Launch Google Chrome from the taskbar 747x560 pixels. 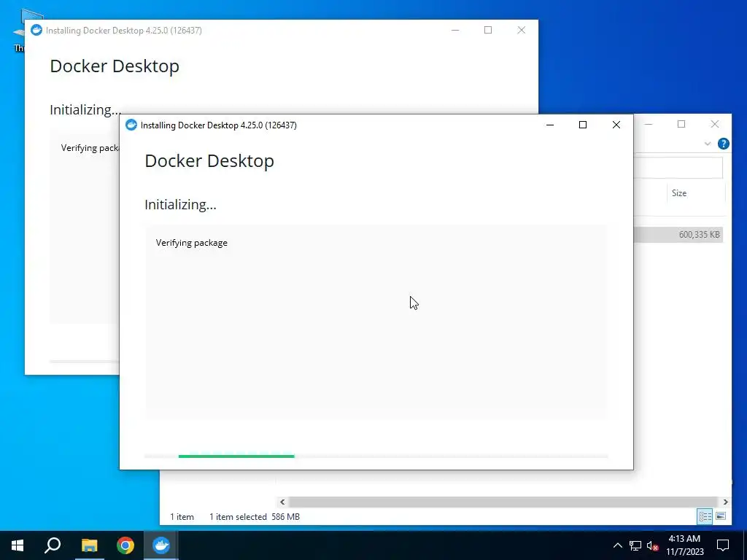125,545
